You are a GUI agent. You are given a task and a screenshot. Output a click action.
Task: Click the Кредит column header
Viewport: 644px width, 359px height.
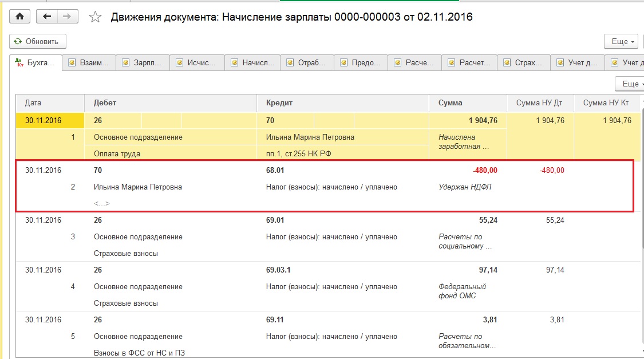[342, 103]
